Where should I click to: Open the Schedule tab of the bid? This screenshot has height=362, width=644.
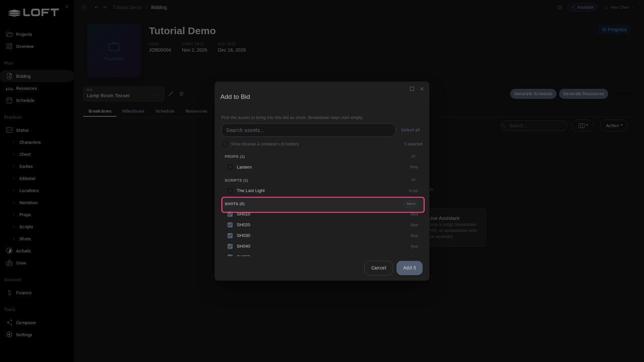tap(165, 111)
